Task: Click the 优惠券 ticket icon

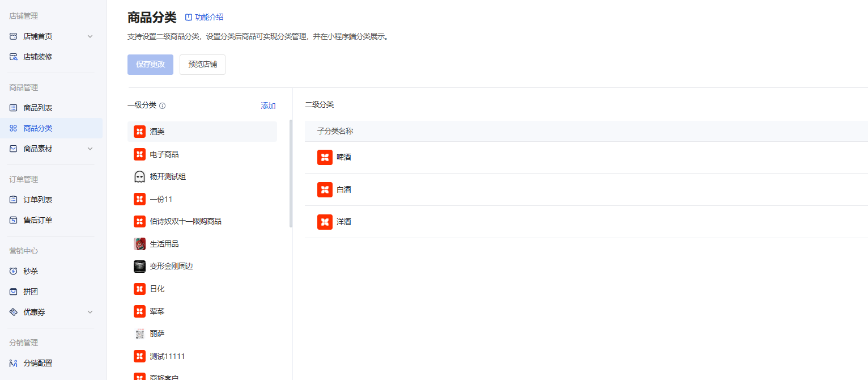Action: tap(14, 312)
